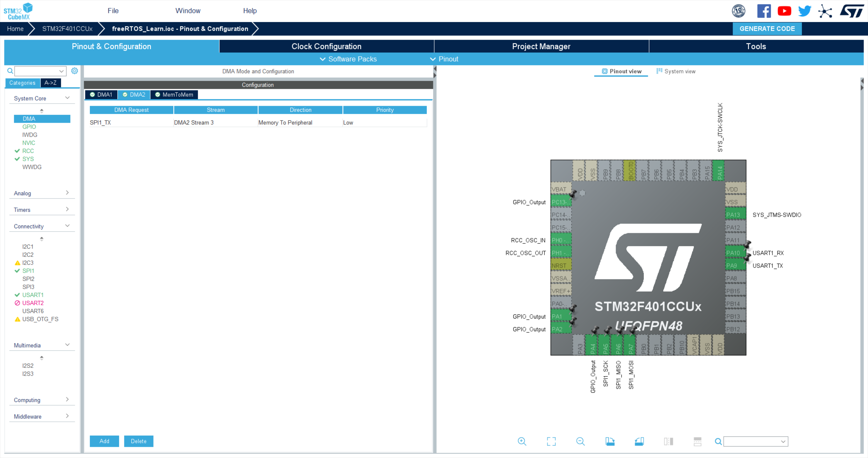Image resolution: width=868 pixels, height=458 pixels.
Task: Click the fit-to-screen icon below chip
Action: [551, 441]
